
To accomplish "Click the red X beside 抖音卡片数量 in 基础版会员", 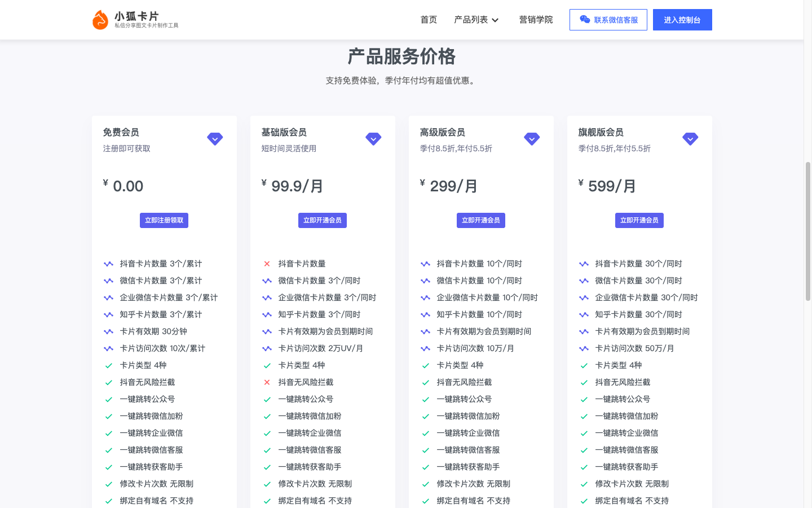I will coord(267,263).
